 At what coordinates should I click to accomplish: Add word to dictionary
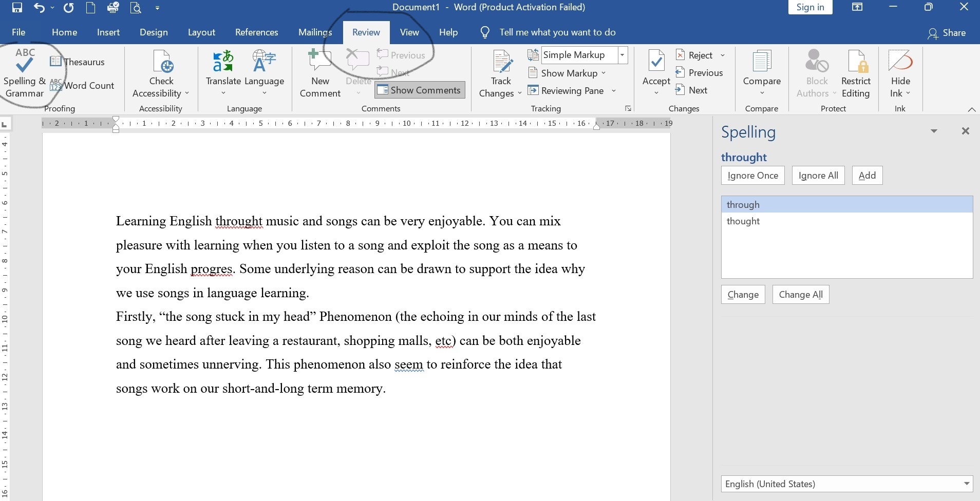[867, 175]
